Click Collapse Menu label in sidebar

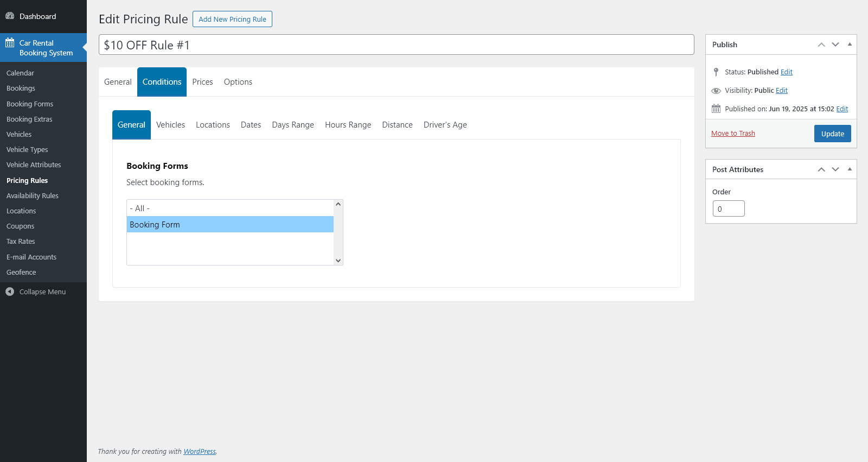click(x=42, y=292)
